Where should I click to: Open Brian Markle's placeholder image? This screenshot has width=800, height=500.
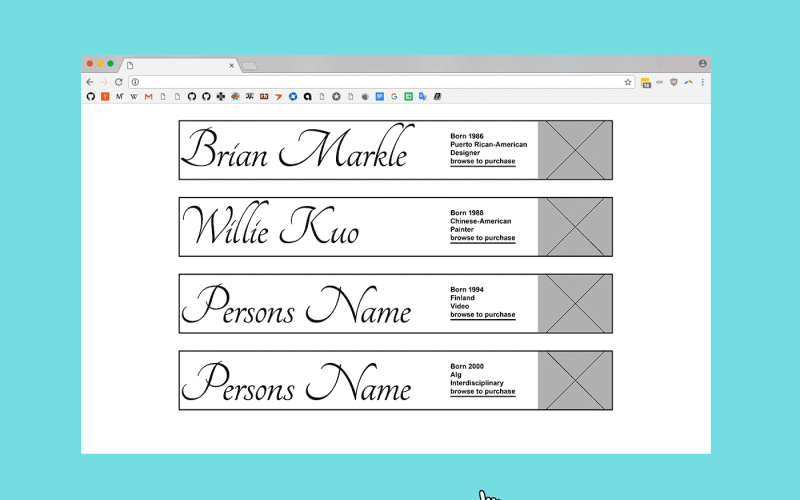(x=575, y=150)
